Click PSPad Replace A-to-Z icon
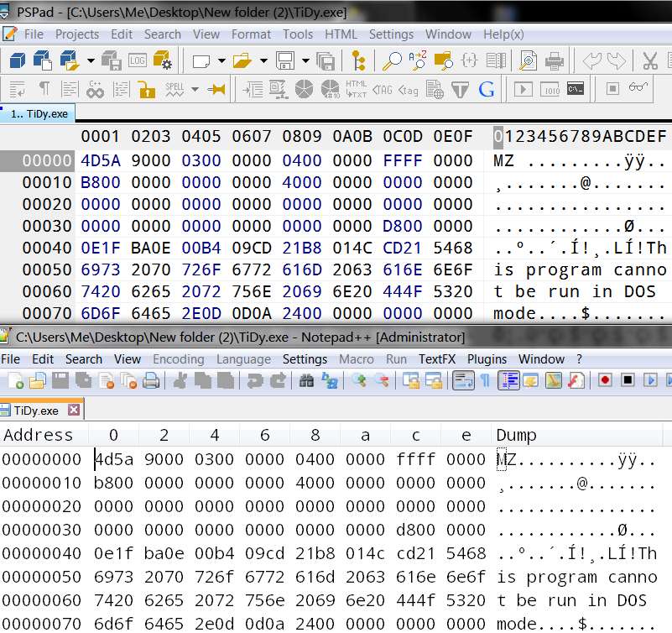Screen dimensions: 672x633 418,60
